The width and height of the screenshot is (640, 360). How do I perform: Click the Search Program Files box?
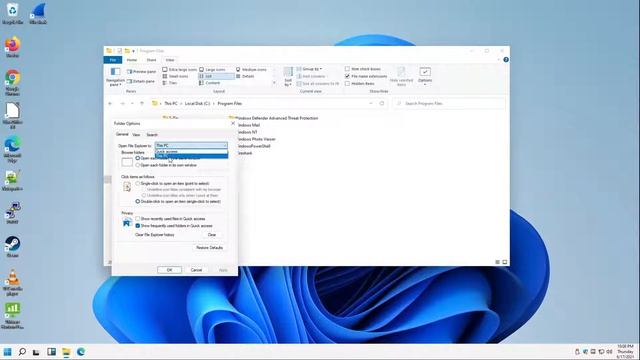tap(449, 104)
